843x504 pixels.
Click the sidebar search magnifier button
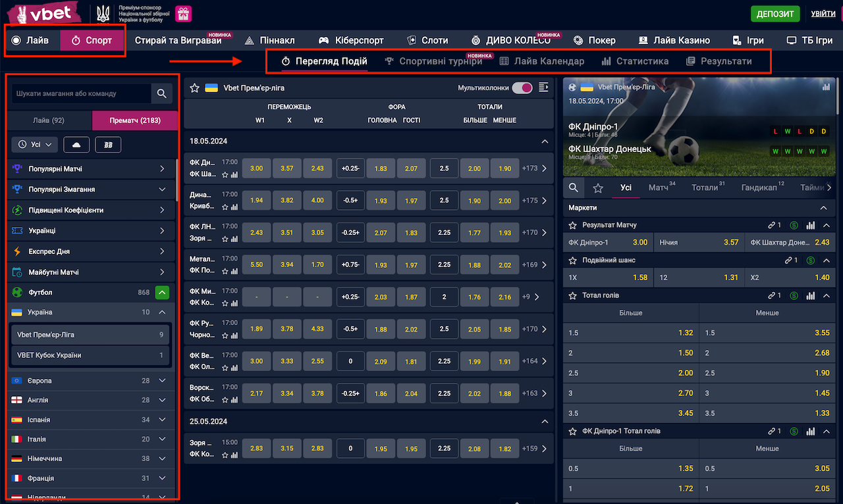tap(162, 93)
